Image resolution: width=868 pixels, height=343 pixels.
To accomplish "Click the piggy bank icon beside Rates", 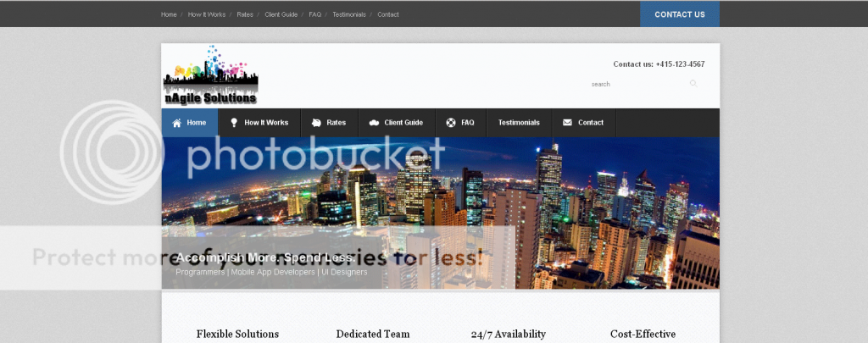I will (316, 123).
